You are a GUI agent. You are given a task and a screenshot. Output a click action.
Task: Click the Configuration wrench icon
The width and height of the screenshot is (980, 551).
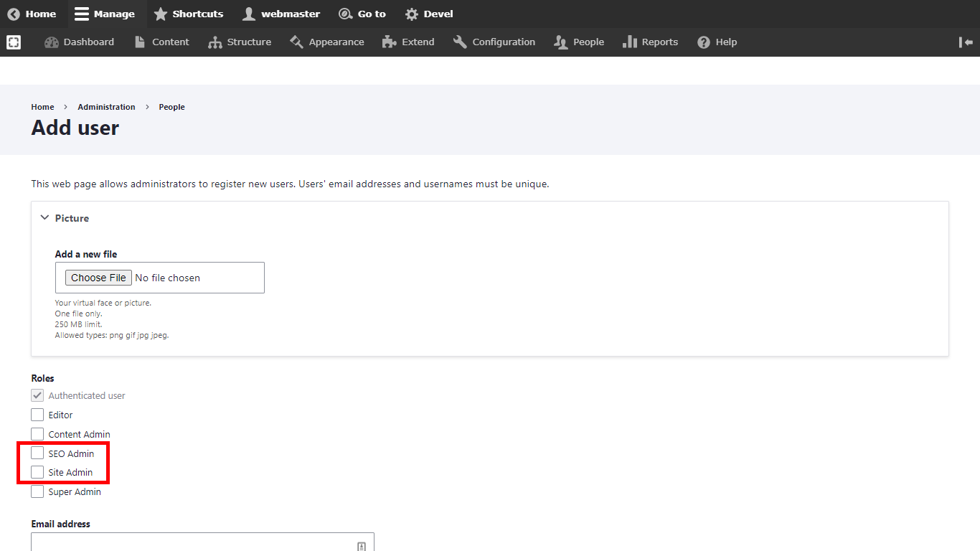click(x=460, y=42)
